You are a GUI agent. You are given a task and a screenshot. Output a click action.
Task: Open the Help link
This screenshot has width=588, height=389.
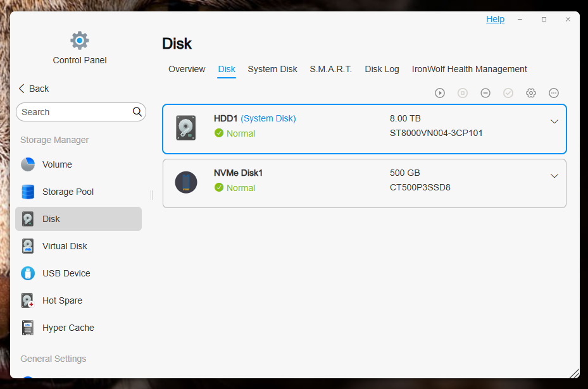(495, 19)
